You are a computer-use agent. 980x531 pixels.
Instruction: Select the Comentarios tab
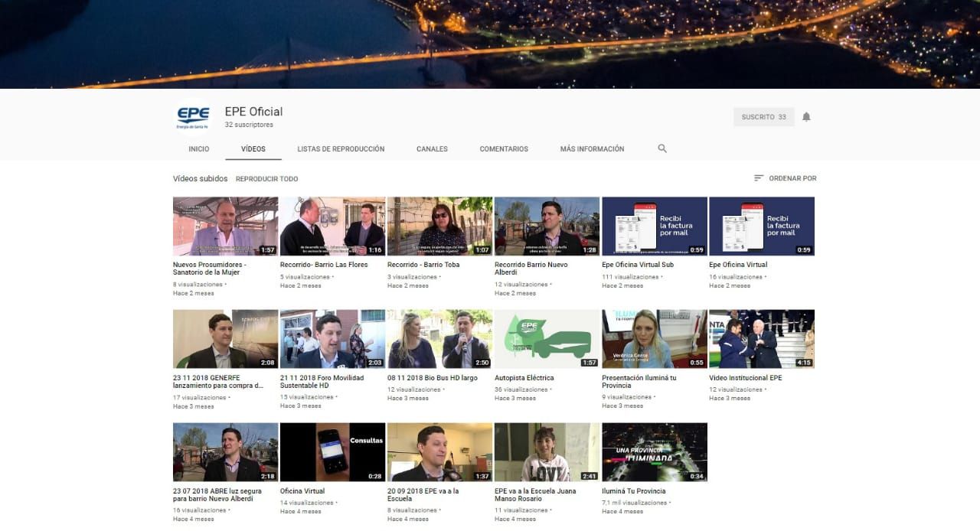pos(504,149)
